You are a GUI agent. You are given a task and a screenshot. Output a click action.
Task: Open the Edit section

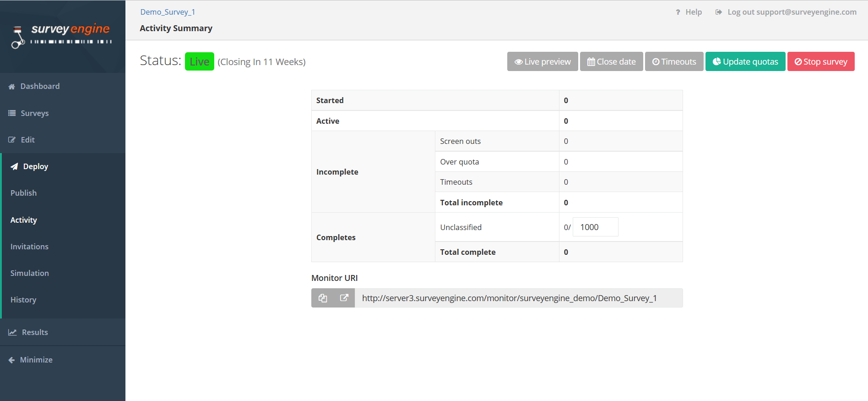pos(27,140)
